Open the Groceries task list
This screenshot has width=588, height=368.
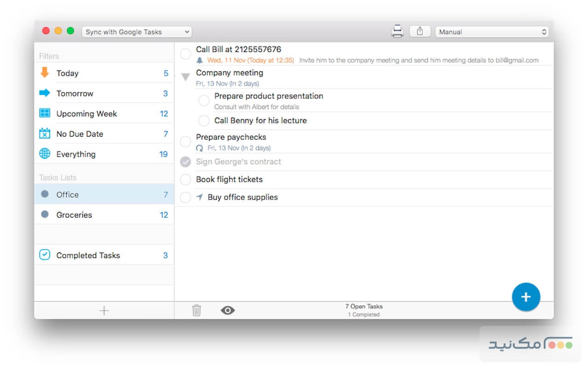click(x=74, y=215)
